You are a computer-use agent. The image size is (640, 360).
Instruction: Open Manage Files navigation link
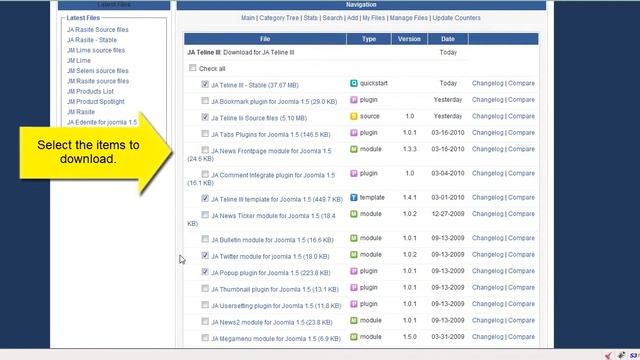click(x=409, y=18)
